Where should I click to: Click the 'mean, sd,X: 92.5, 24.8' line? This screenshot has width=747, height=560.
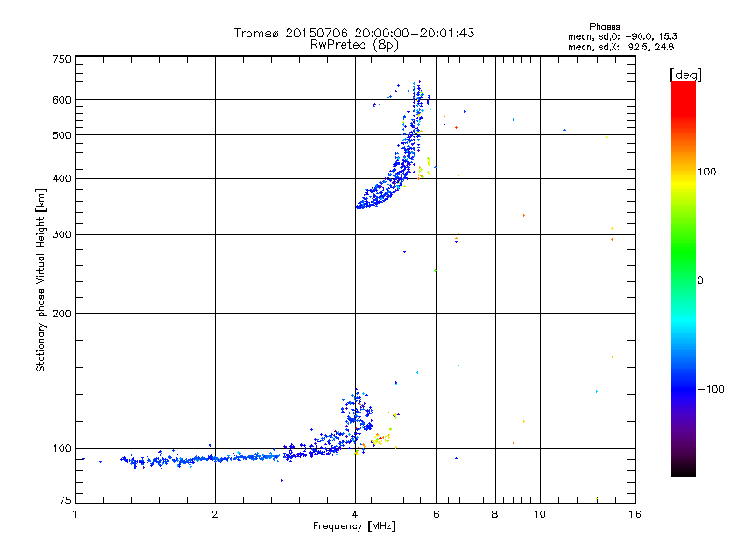621,48
